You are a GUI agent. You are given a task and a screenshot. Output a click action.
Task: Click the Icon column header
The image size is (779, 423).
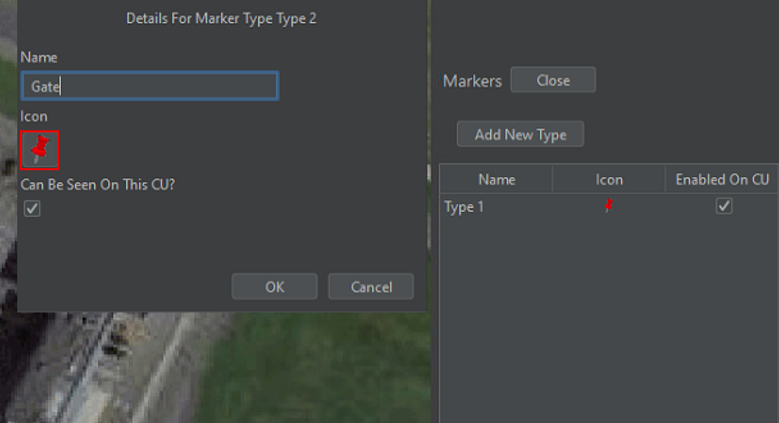click(x=609, y=179)
